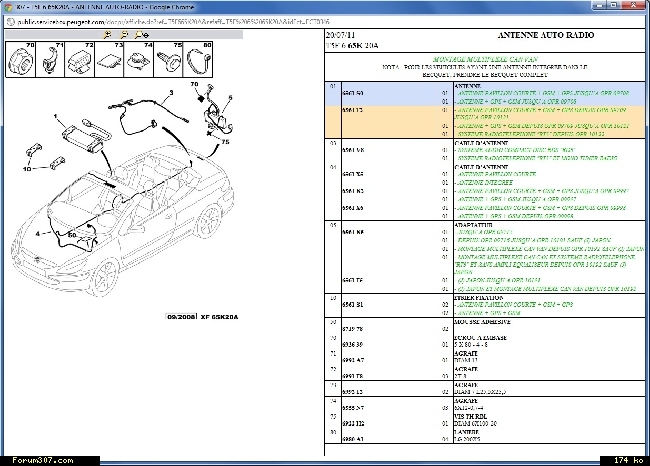Click callout number 10 in diagram
The width and height of the screenshot is (650, 466).
point(27,169)
